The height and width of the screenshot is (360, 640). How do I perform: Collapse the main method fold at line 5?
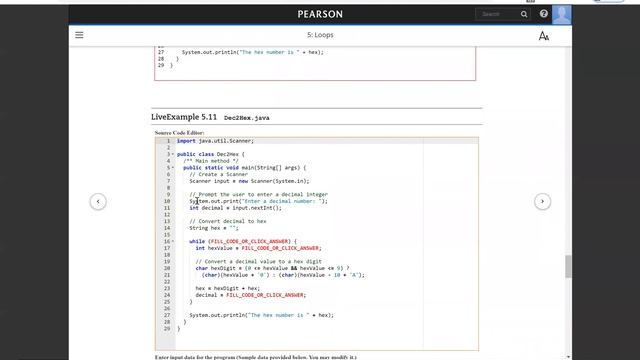pos(173,168)
